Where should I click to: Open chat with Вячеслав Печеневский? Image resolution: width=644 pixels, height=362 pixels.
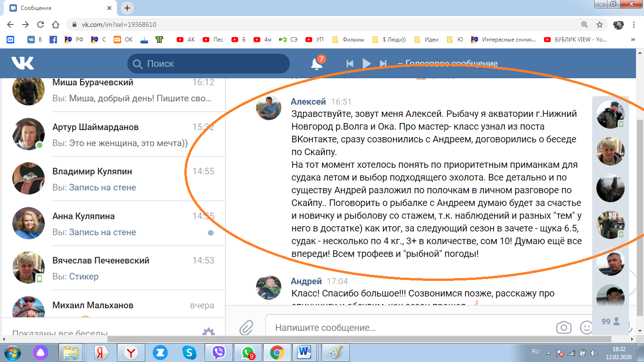113,268
